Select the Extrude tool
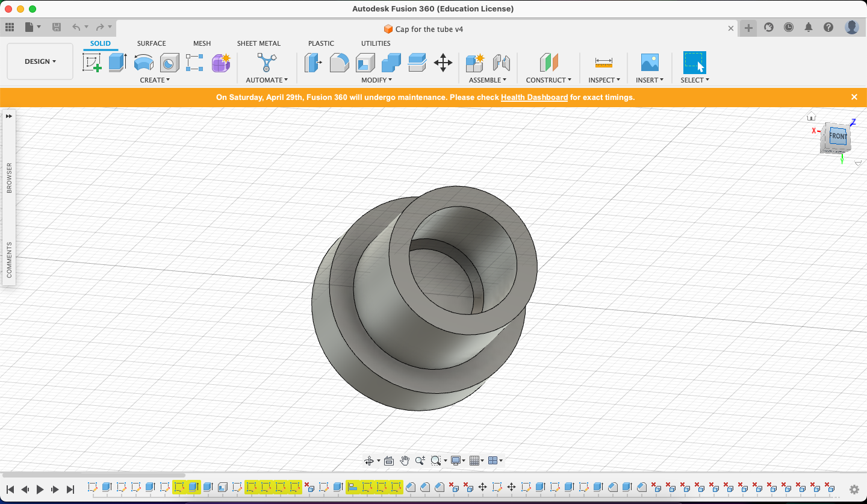The height and width of the screenshot is (504, 867). click(x=117, y=63)
